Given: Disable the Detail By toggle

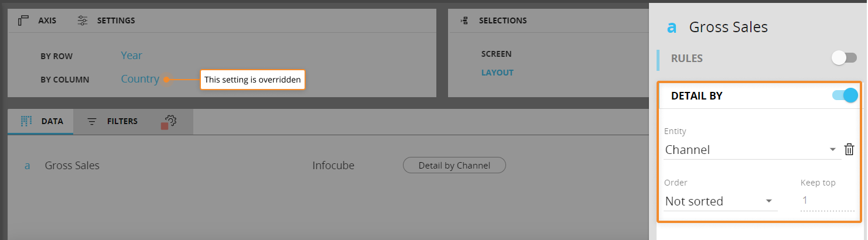Looking at the screenshot, I should point(845,95).
